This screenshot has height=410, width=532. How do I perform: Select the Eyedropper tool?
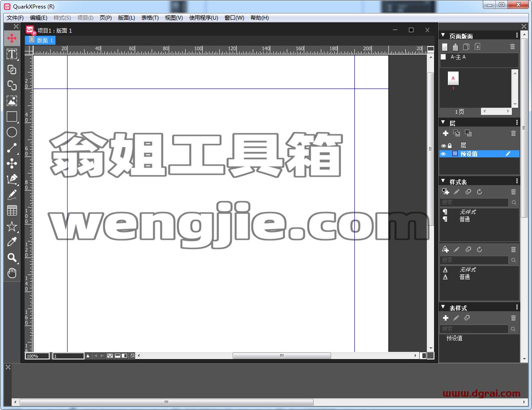coord(12,242)
